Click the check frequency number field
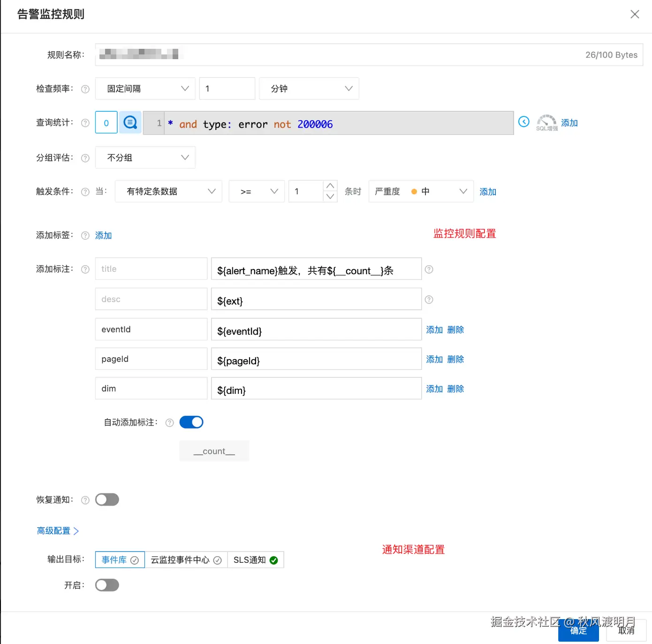Viewport: 652px width, 644px height. click(227, 88)
